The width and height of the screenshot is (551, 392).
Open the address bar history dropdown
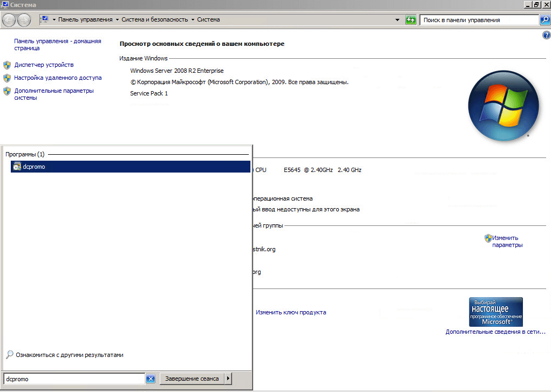click(x=398, y=20)
